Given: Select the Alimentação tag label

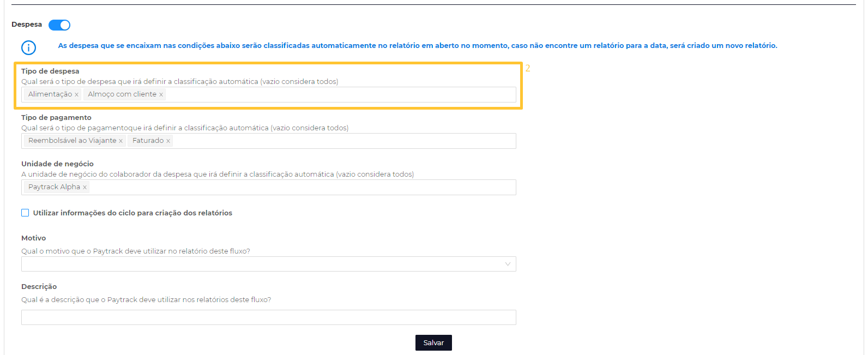Looking at the screenshot, I should (x=50, y=94).
